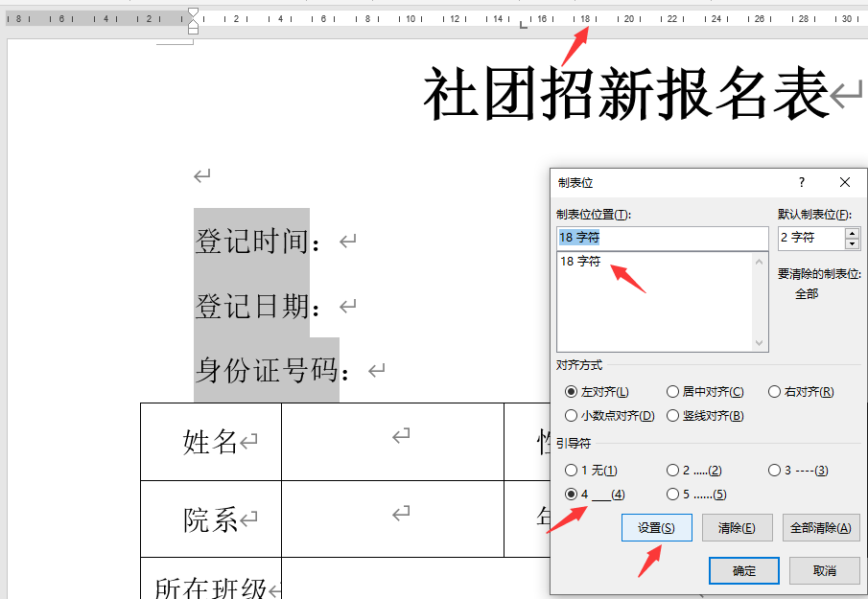The height and width of the screenshot is (599, 868).
Task: Choose dashed leader style 3
Action: pos(773,470)
